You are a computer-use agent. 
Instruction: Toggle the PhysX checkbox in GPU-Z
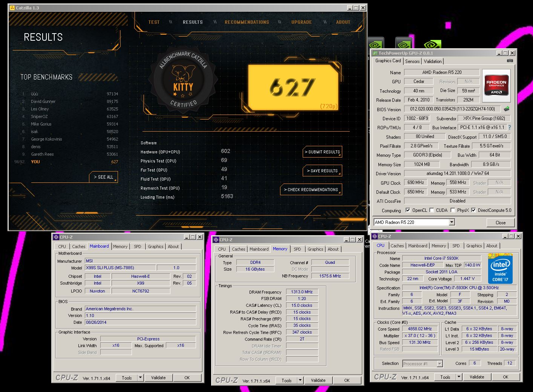(x=453, y=210)
